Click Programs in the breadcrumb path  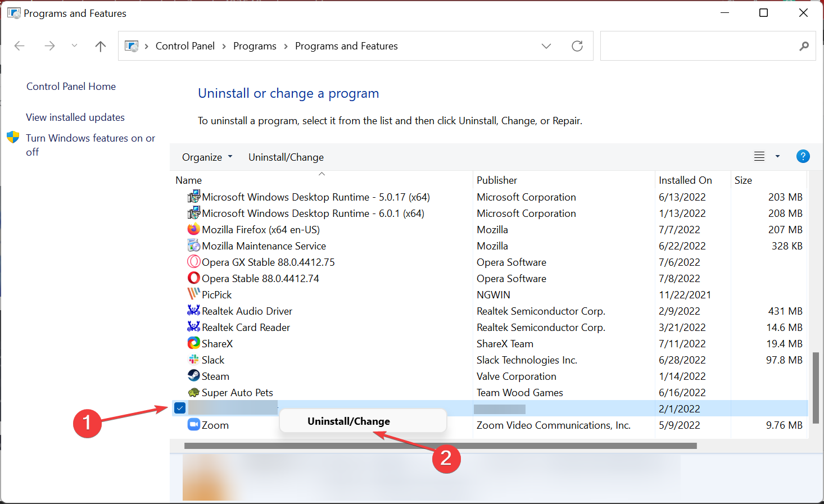255,46
